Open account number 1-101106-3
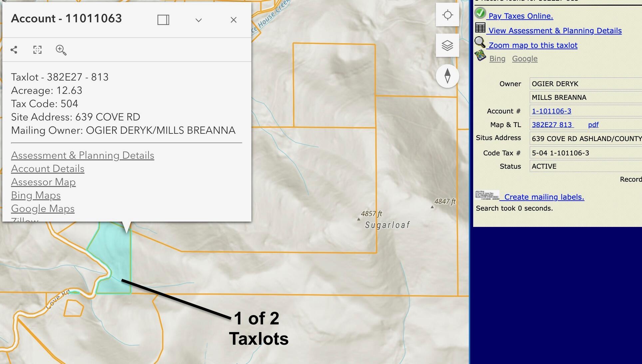Viewport: 642px width, 364px height. point(551,111)
